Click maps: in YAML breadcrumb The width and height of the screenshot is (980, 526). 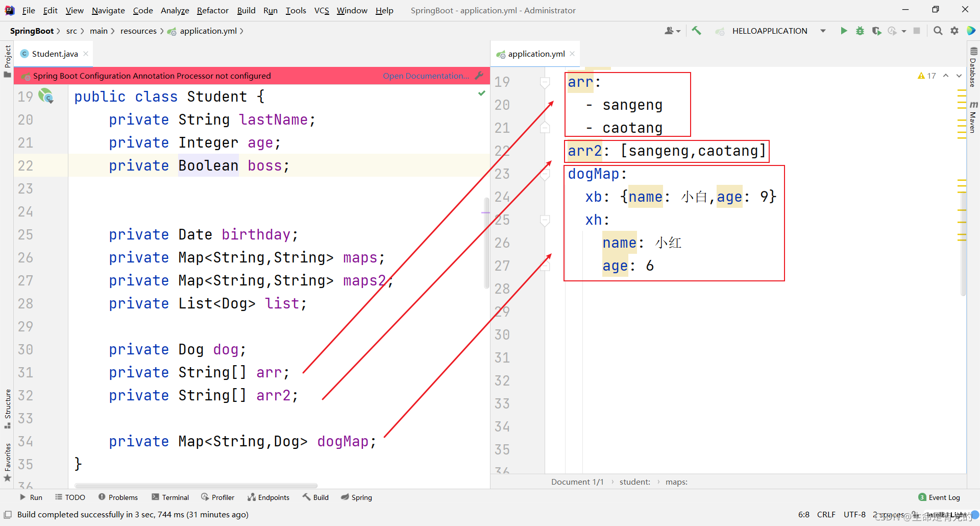(676, 482)
